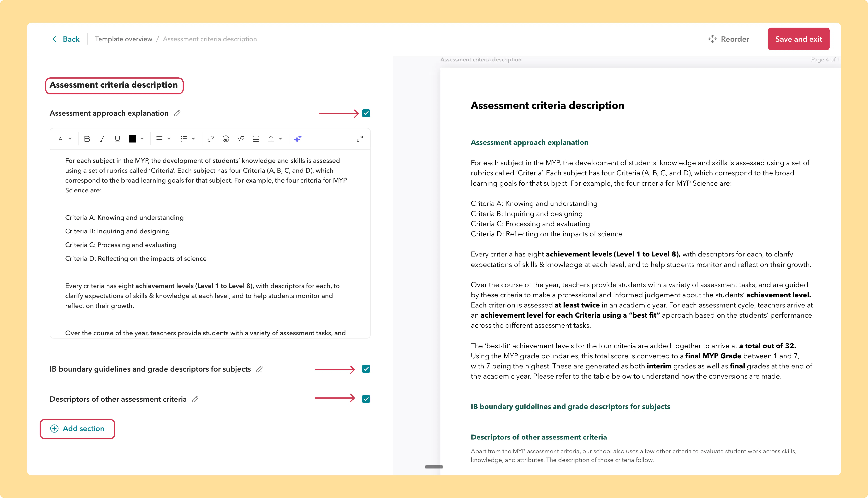Viewport: 868px width, 498px height.
Task: Insert a math formula with square-root icon
Action: [x=241, y=139]
